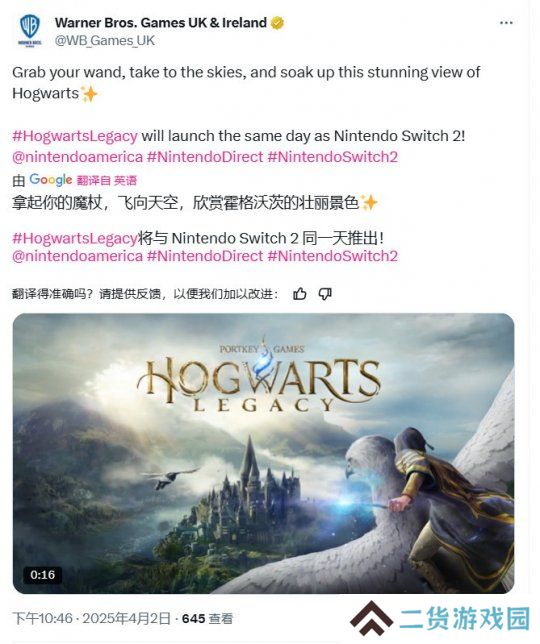Screen dimensions: 540x644
Task: Click the watermark logo at bottom right
Action: coord(441,619)
